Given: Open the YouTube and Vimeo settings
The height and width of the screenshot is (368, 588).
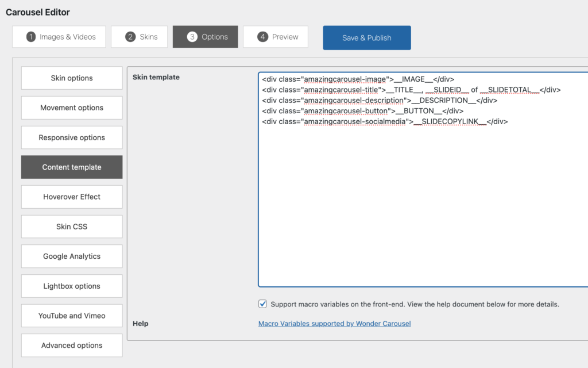Looking at the screenshot, I should pos(71,316).
